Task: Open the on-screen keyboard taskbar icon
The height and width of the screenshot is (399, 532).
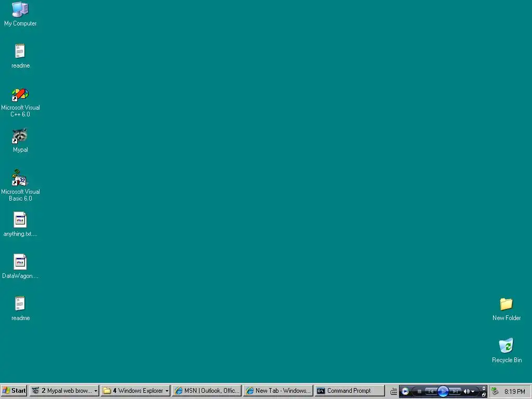Action: coord(394,392)
